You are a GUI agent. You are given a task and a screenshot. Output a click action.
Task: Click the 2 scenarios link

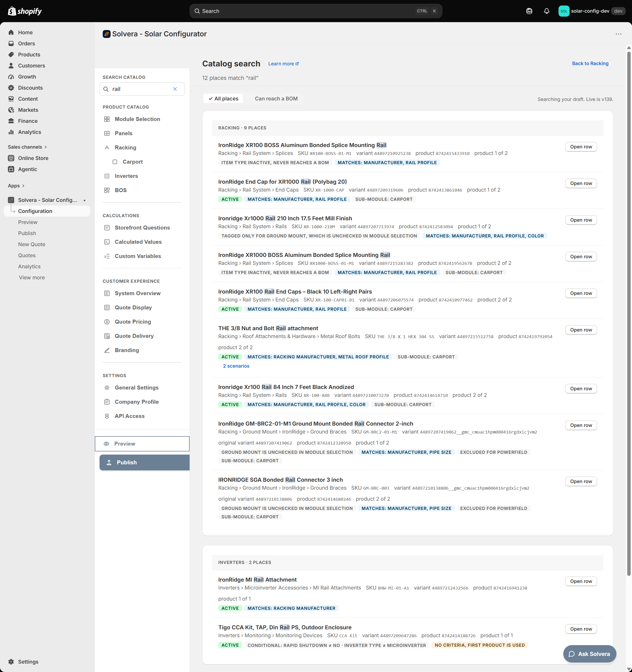click(236, 366)
